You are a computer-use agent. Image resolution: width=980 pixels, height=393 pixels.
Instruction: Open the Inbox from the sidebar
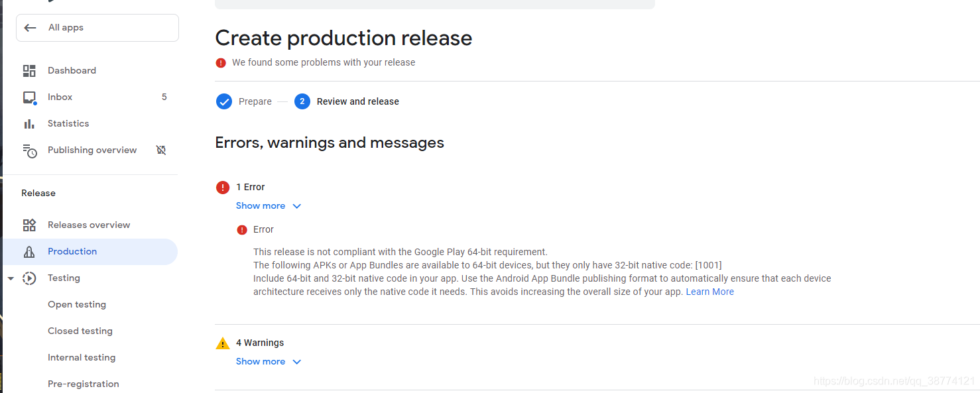(60, 97)
